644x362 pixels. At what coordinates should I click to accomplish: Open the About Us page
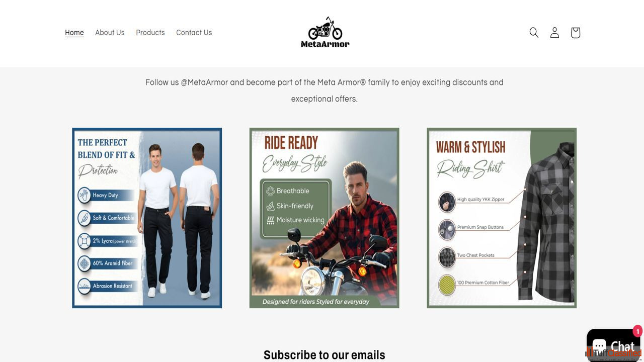point(110,33)
